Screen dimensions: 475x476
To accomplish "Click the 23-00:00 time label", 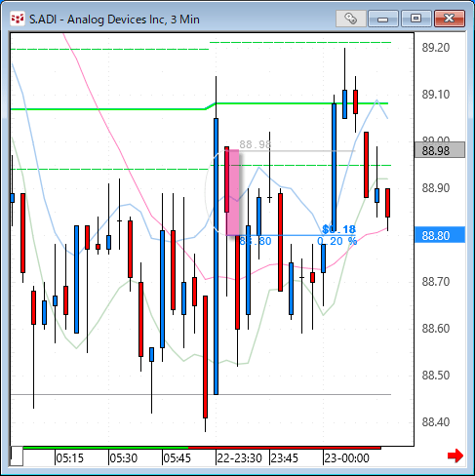I will pyautogui.click(x=347, y=458).
